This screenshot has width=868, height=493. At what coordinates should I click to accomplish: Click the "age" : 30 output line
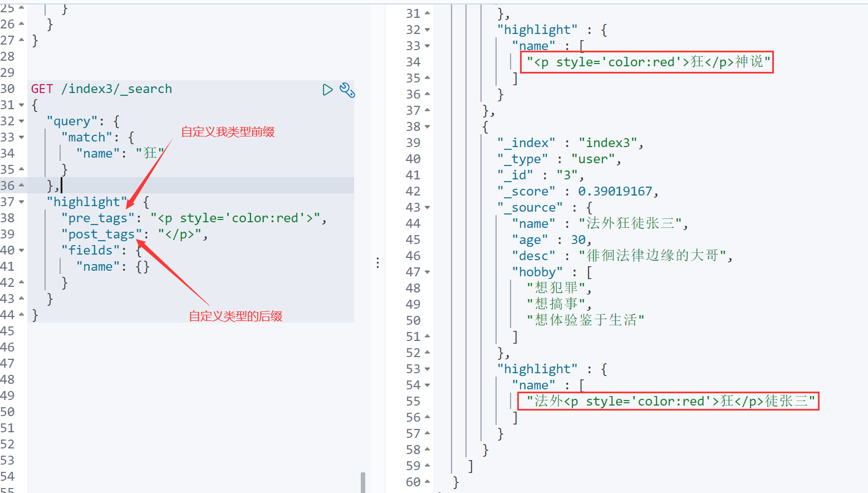point(551,240)
